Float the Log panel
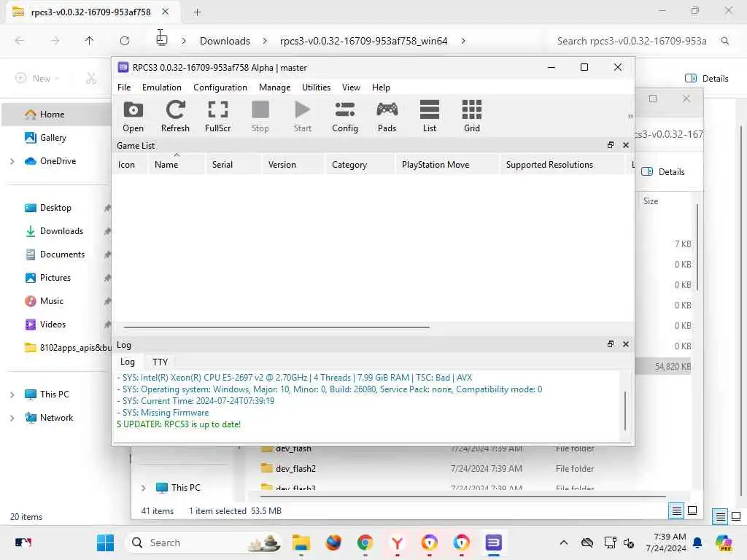 pos(611,344)
